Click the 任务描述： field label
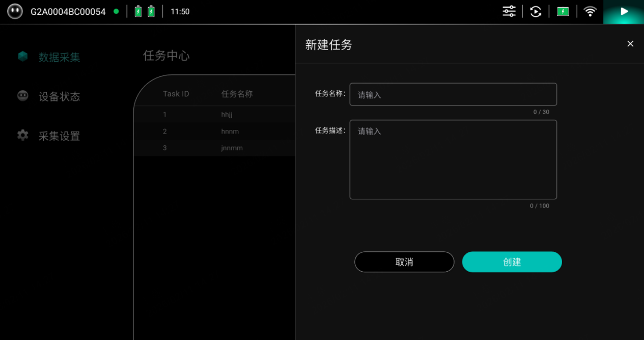 pos(330,130)
